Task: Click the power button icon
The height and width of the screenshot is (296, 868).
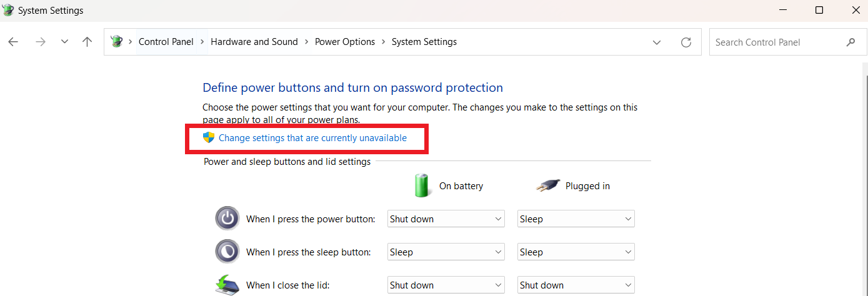Action: coord(227,219)
